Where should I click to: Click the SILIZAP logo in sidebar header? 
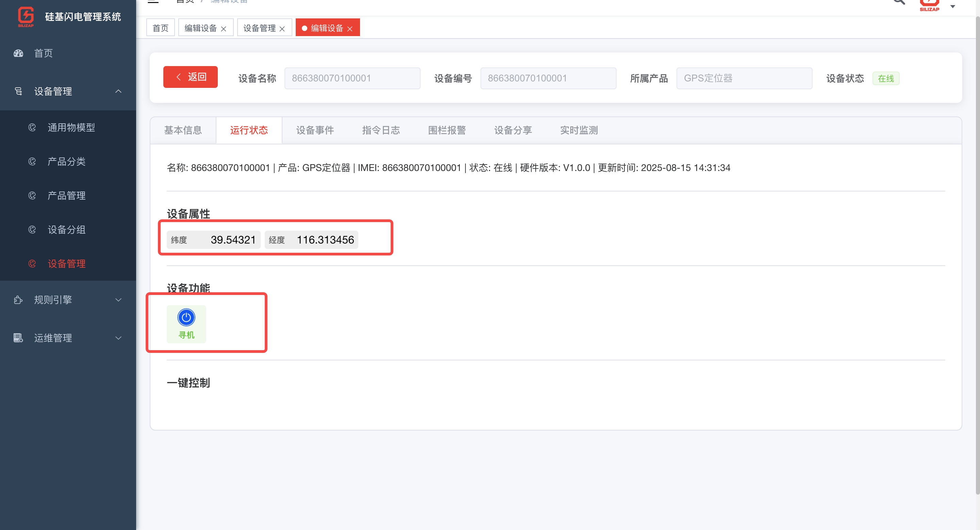tap(26, 16)
